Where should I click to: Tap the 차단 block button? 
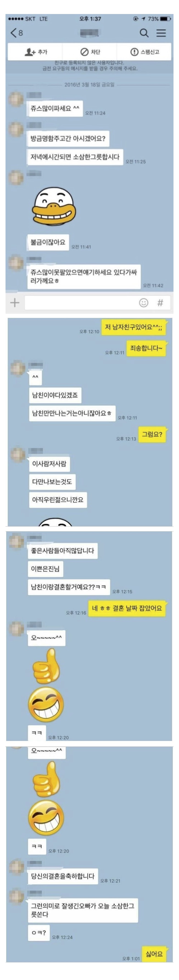(x=90, y=52)
